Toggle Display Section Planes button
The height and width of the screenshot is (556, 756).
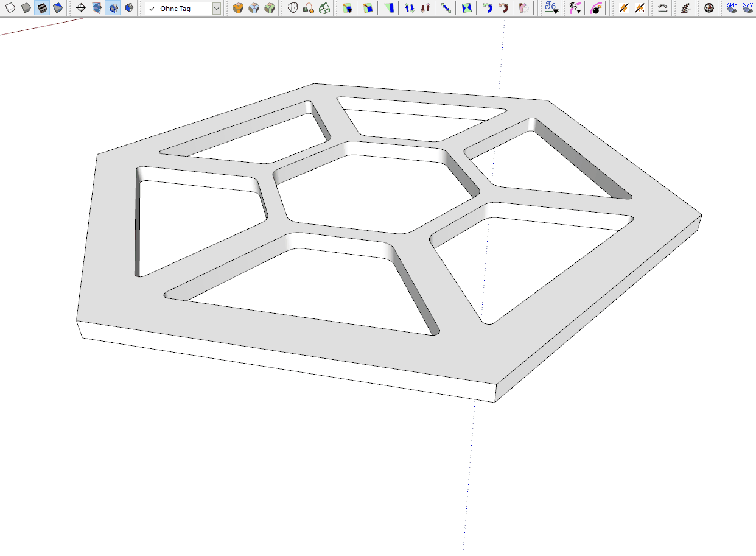(x=97, y=8)
